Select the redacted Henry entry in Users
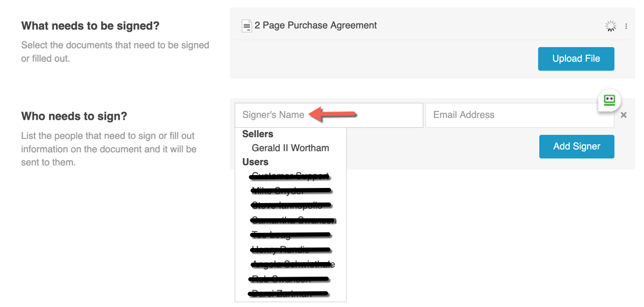Viewport: 644px width, 307px height. [290, 249]
